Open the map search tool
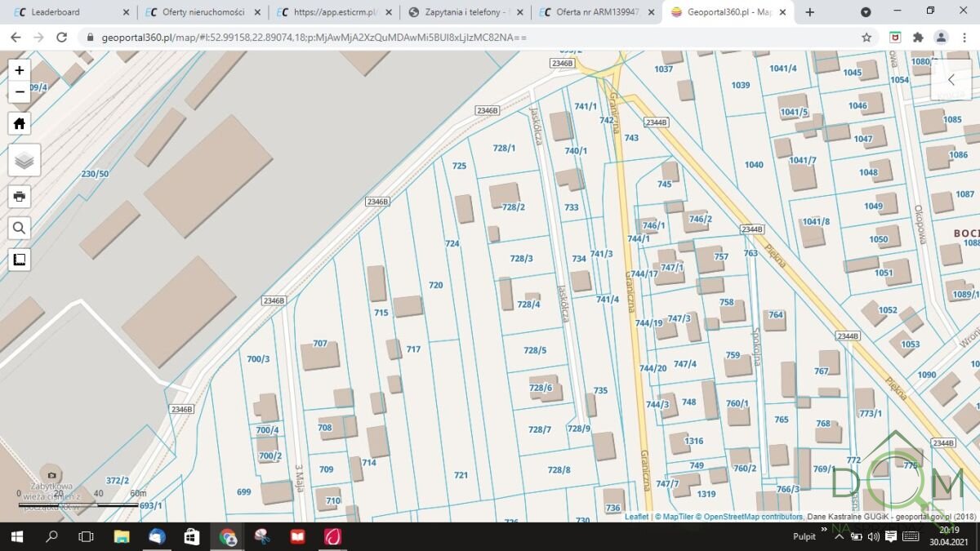980x551 pixels. [x=20, y=228]
